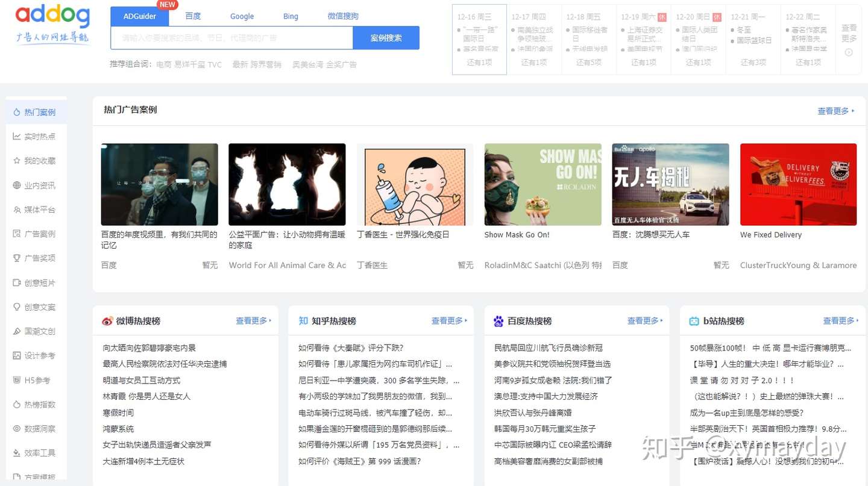Viewport: 868px width, 486px height.
Task: Open the 丁香医生 baby vaccine thumbnail
Action: pyautogui.click(x=415, y=184)
